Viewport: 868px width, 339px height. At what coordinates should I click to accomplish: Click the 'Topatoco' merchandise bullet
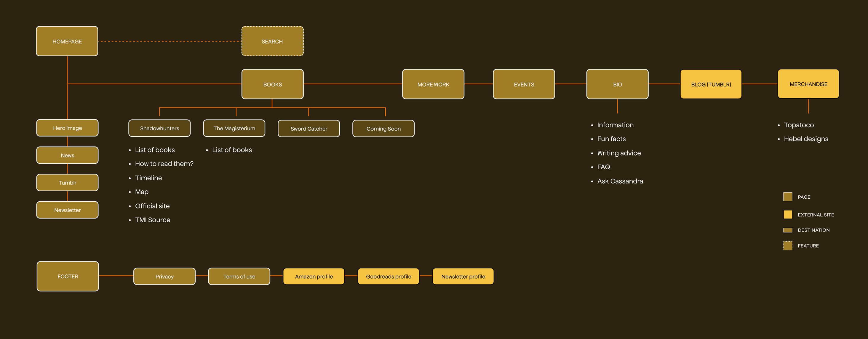799,125
